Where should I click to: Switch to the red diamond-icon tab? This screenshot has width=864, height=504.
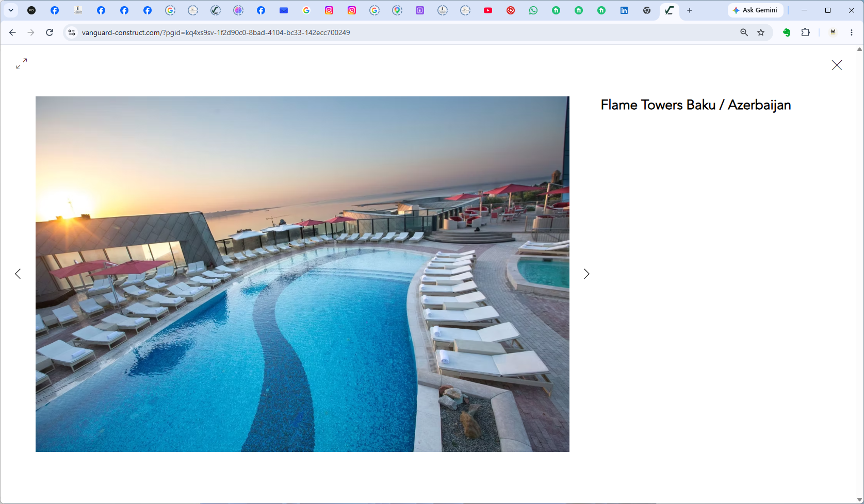pyautogui.click(x=511, y=10)
